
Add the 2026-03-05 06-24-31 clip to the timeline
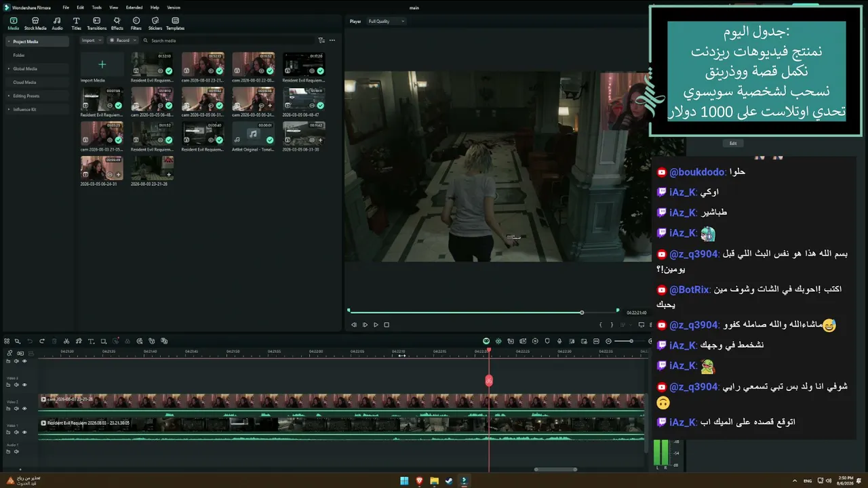tap(118, 175)
